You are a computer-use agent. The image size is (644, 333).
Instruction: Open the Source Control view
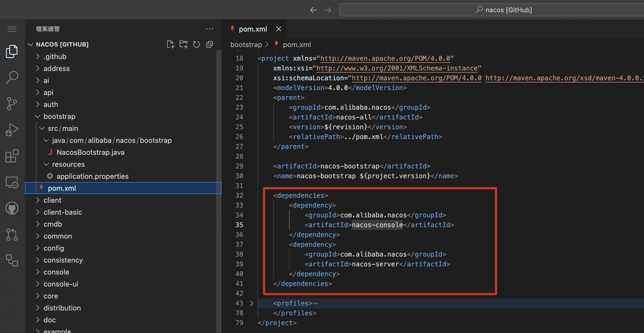(x=12, y=104)
